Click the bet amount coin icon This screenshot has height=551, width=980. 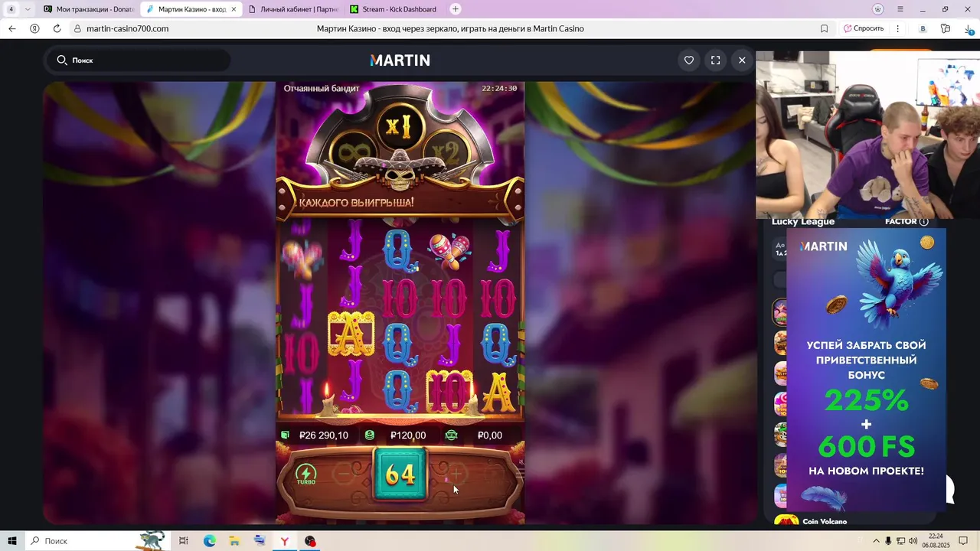click(x=370, y=435)
